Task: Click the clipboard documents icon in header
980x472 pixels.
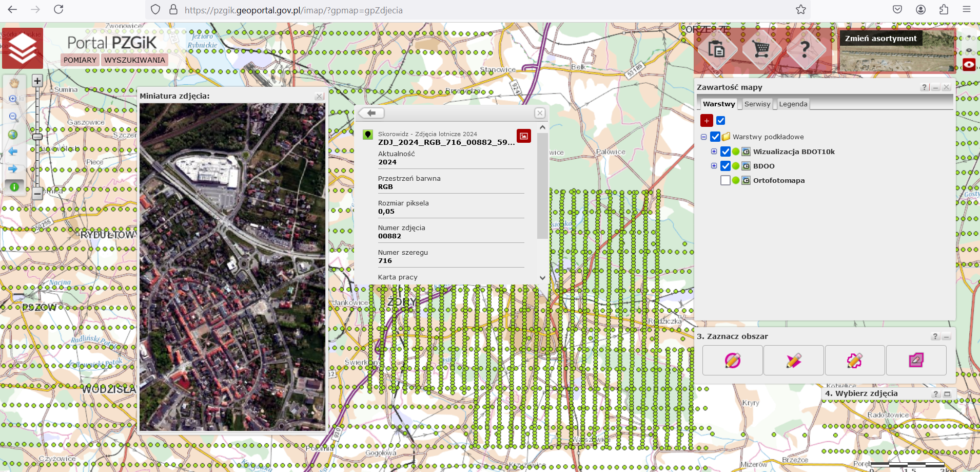Action: [x=716, y=50]
